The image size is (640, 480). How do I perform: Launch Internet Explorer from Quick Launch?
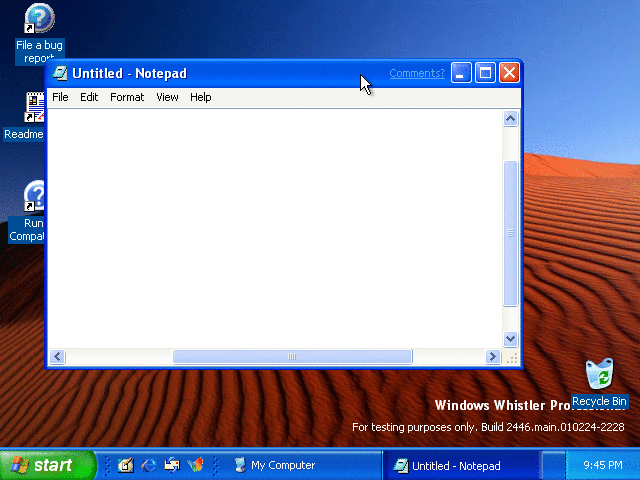149,465
